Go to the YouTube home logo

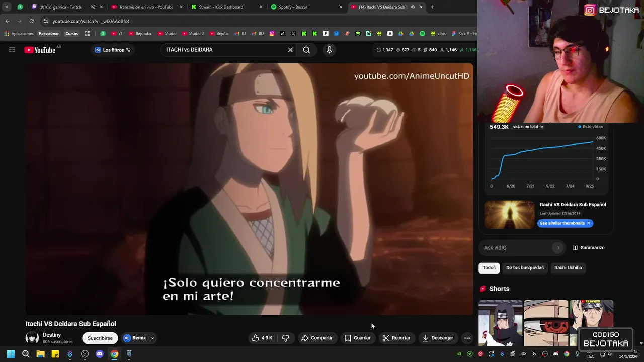click(40, 50)
